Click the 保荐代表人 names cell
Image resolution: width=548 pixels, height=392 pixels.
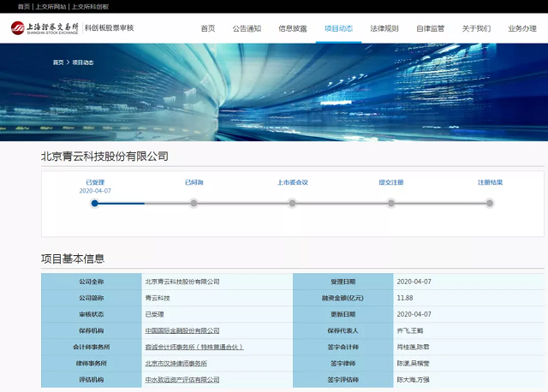coord(409,330)
